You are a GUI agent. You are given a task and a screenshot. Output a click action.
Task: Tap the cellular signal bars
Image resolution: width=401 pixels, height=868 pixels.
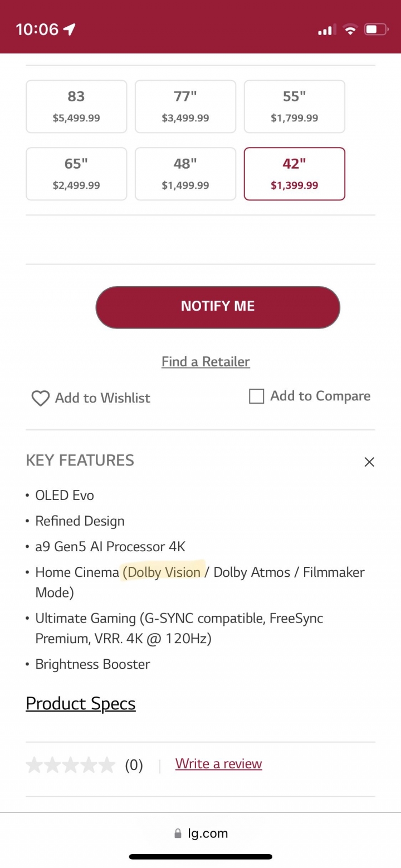click(x=326, y=30)
